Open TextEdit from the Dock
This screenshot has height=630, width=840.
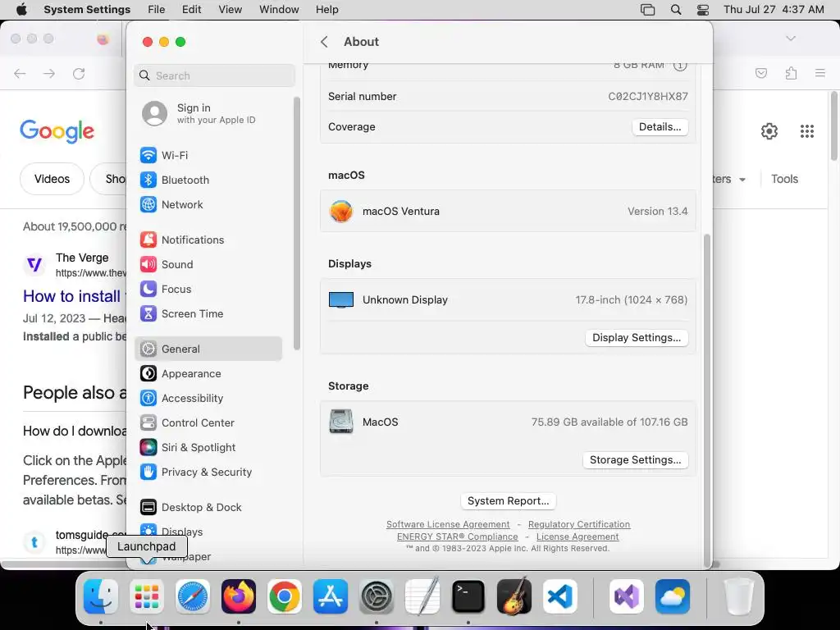[x=422, y=596]
